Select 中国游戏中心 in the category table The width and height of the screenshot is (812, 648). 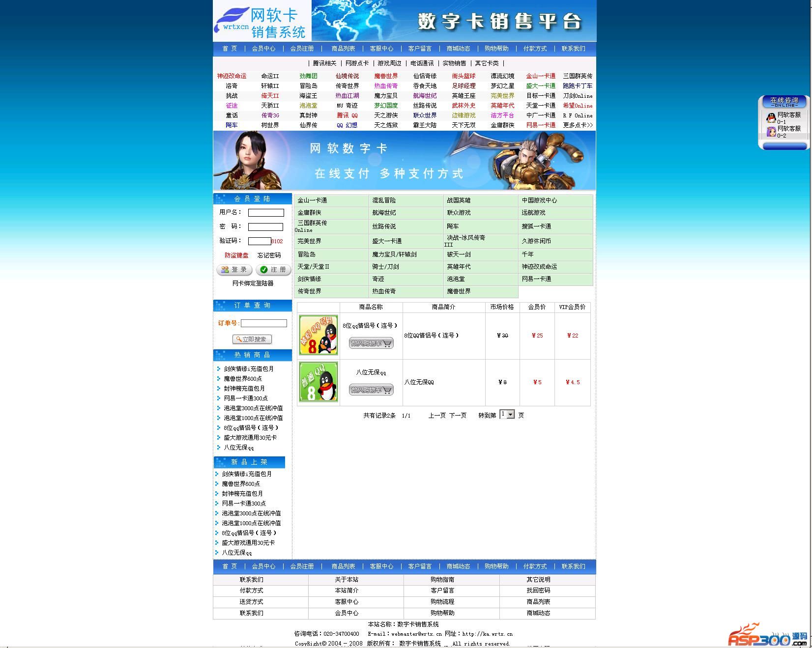tap(539, 200)
